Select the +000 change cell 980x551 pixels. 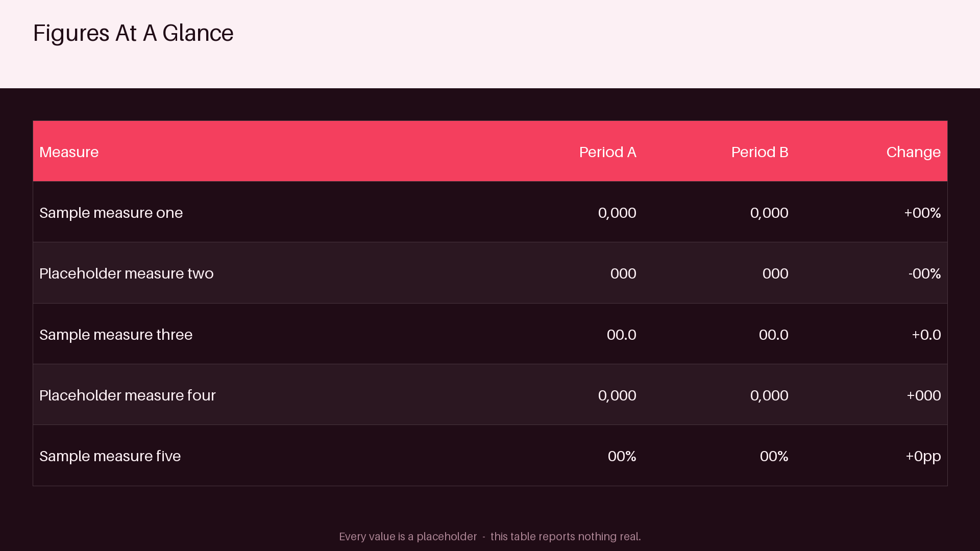(923, 395)
